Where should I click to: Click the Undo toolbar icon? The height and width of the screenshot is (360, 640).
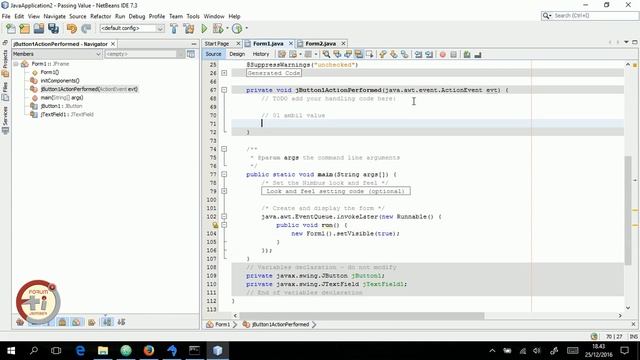[71, 28]
